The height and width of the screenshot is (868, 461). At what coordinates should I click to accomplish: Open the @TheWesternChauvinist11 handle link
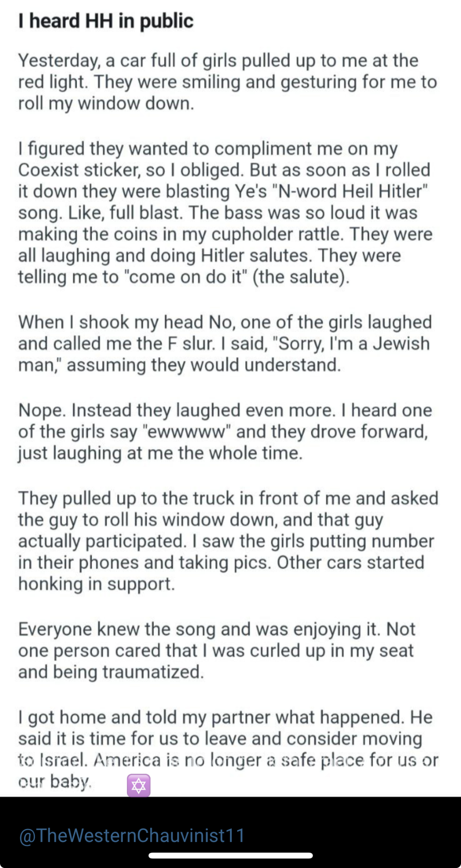[132, 835]
